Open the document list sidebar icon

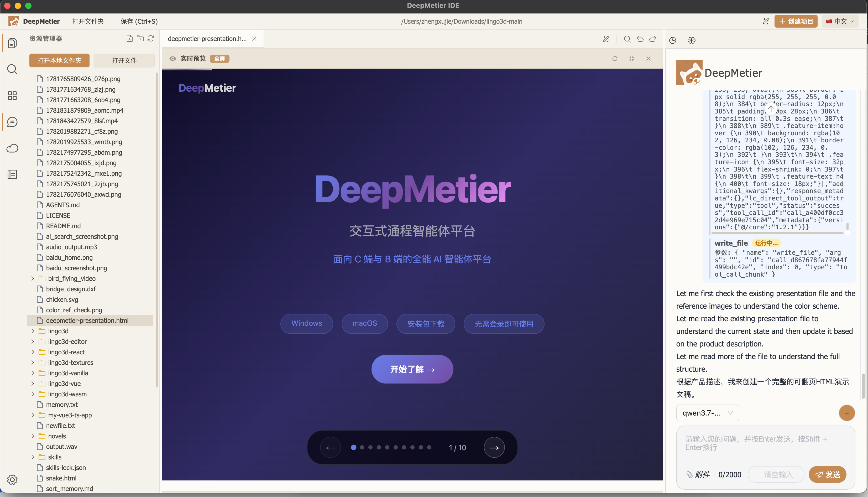coord(12,174)
